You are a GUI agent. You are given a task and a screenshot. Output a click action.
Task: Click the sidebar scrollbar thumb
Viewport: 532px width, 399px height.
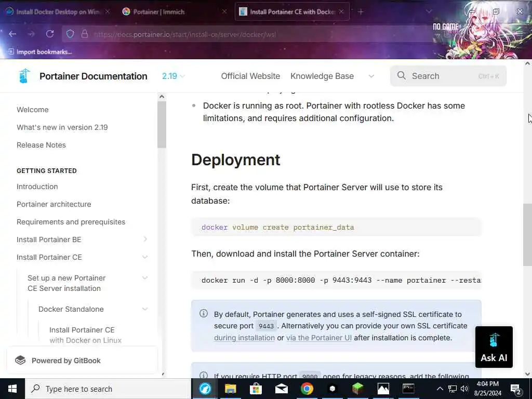coord(162,125)
